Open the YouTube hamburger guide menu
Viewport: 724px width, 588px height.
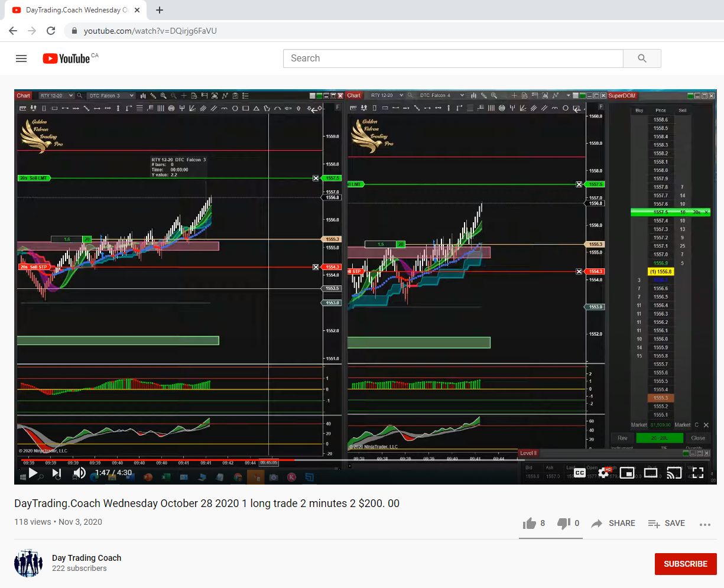(x=21, y=59)
